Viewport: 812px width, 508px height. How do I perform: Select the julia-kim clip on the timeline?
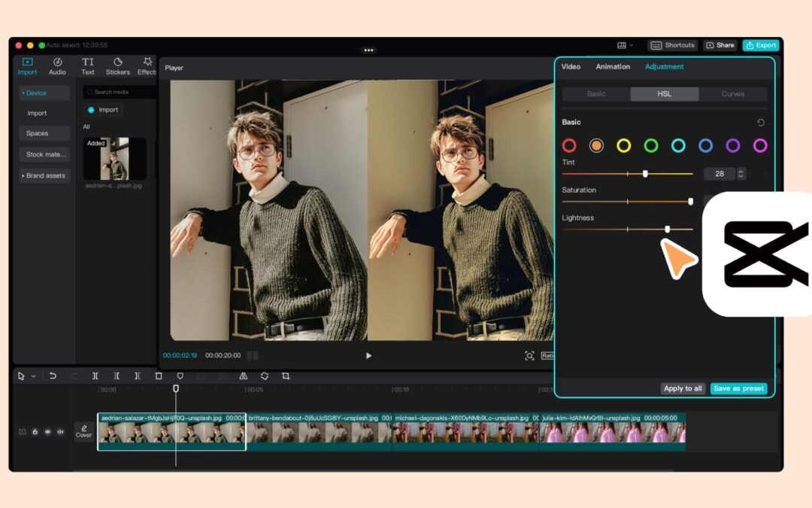tap(613, 431)
